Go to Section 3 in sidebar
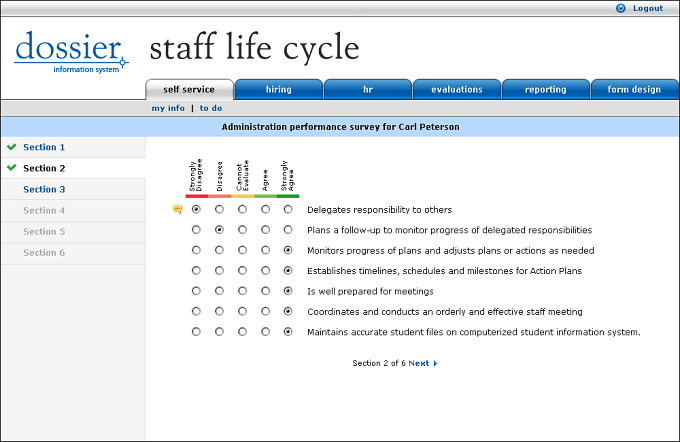The image size is (680, 442). (44, 190)
